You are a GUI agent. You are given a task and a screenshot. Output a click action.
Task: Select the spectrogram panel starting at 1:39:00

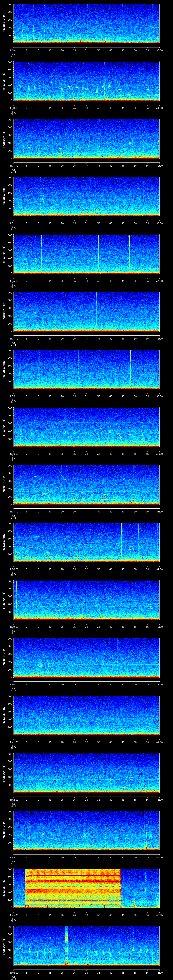pyautogui.click(x=87, y=600)
